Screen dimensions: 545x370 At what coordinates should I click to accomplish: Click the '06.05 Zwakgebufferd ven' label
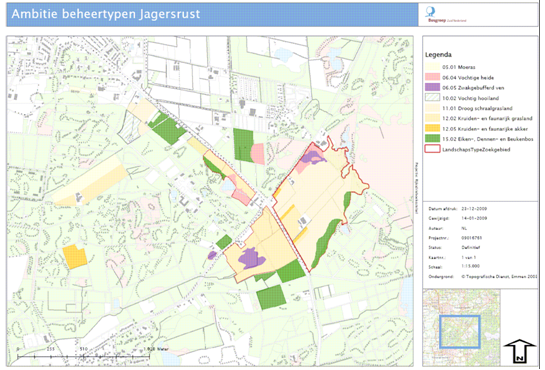473,88
